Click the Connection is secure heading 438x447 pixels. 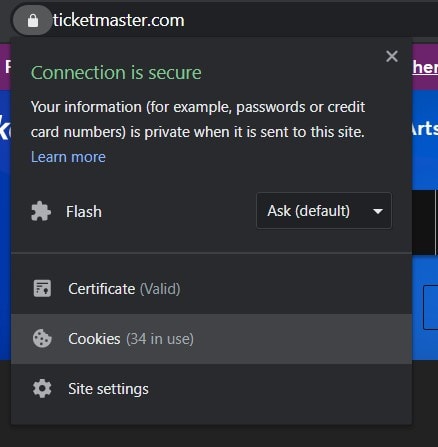(116, 73)
